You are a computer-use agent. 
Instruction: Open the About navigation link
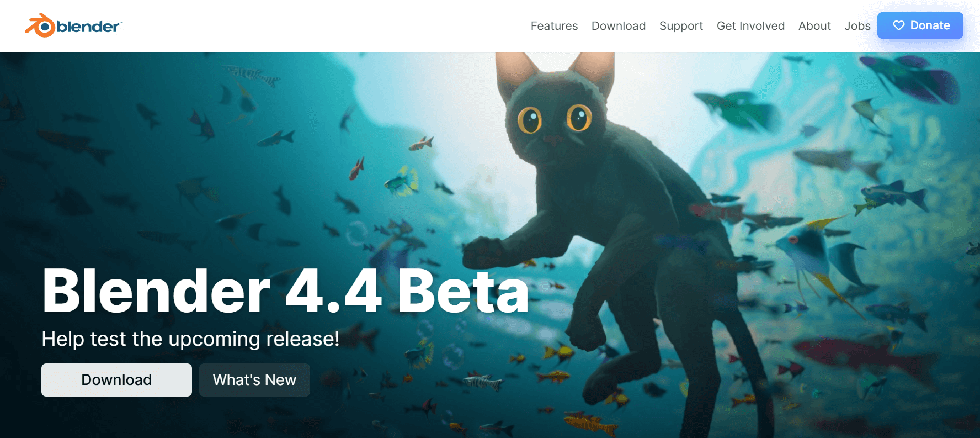pyautogui.click(x=814, y=26)
